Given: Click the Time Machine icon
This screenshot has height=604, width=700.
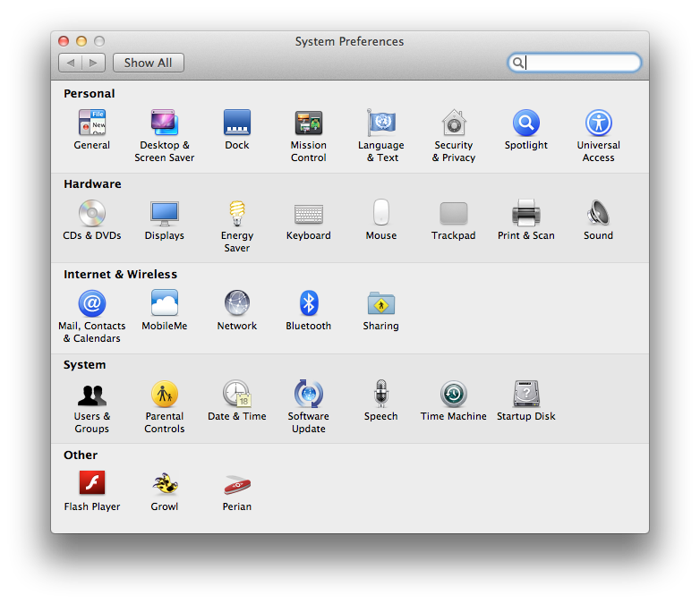Looking at the screenshot, I should (x=454, y=395).
